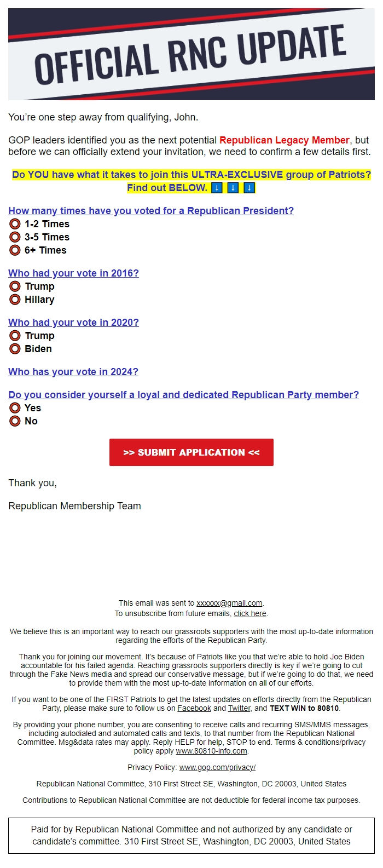Open the 'Who has your vote in 2024?' link
This screenshot has width=383, height=868.
click(72, 372)
